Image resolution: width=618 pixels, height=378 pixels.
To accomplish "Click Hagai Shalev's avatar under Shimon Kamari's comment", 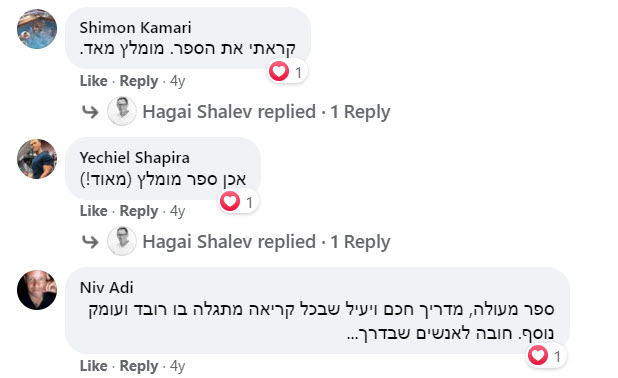I will (x=122, y=111).
